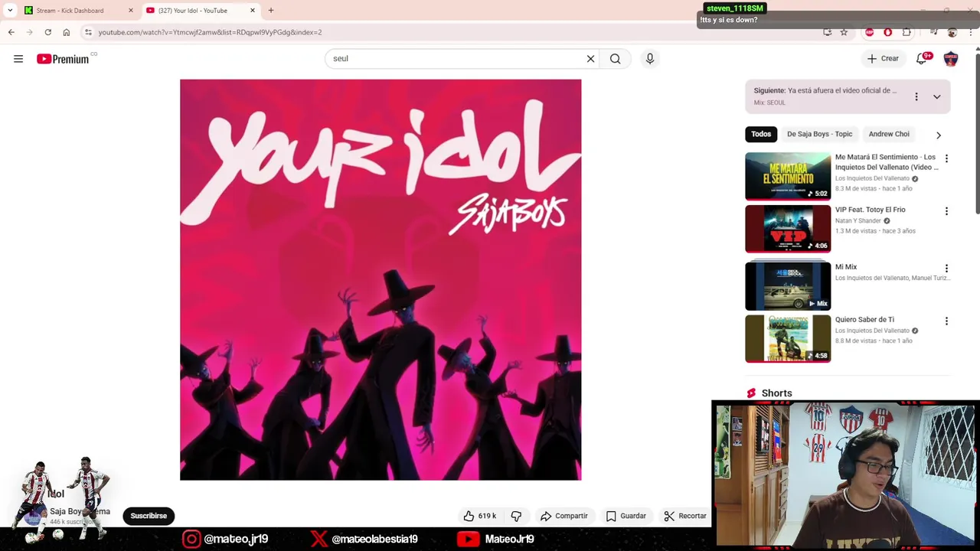980x551 pixels.
Task: Click the Guardar button
Action: pyautogui.click(x=626, y=516)
